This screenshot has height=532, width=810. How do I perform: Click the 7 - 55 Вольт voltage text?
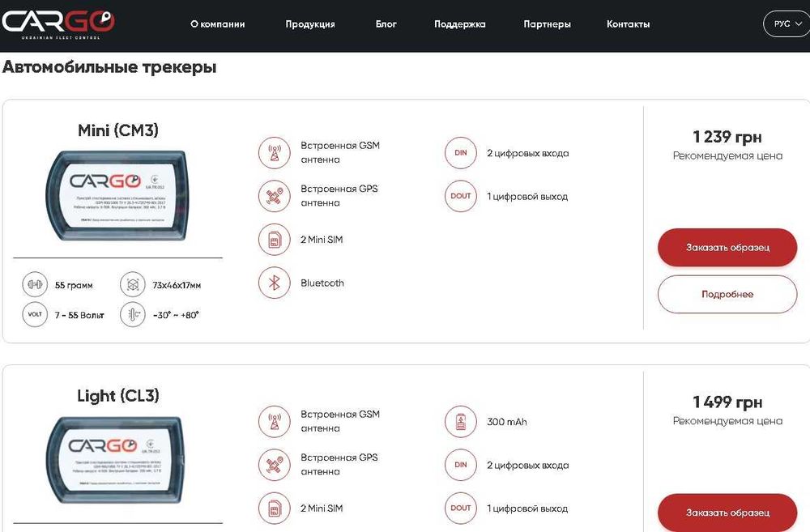[x=79, y=315]
